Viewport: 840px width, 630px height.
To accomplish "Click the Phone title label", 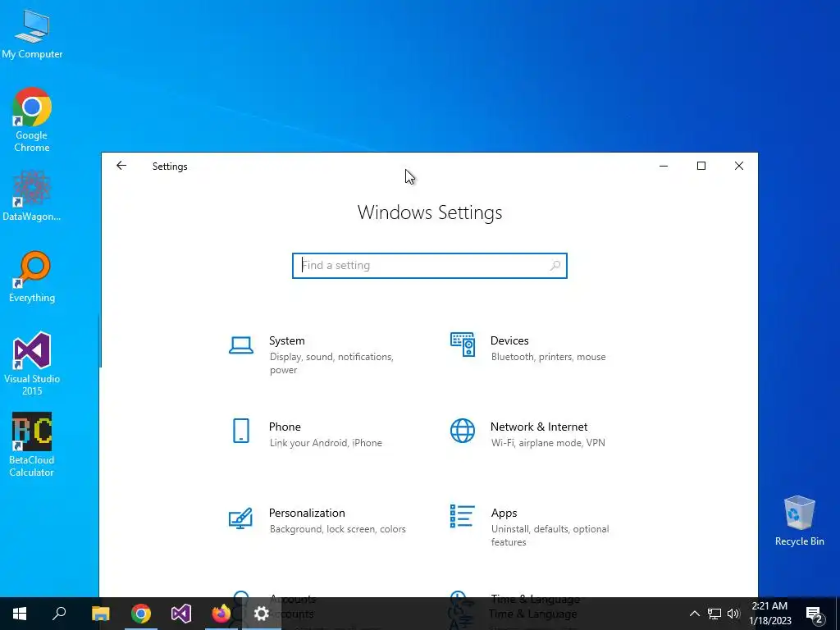I will pyautogui.click(x=285, y=427).
